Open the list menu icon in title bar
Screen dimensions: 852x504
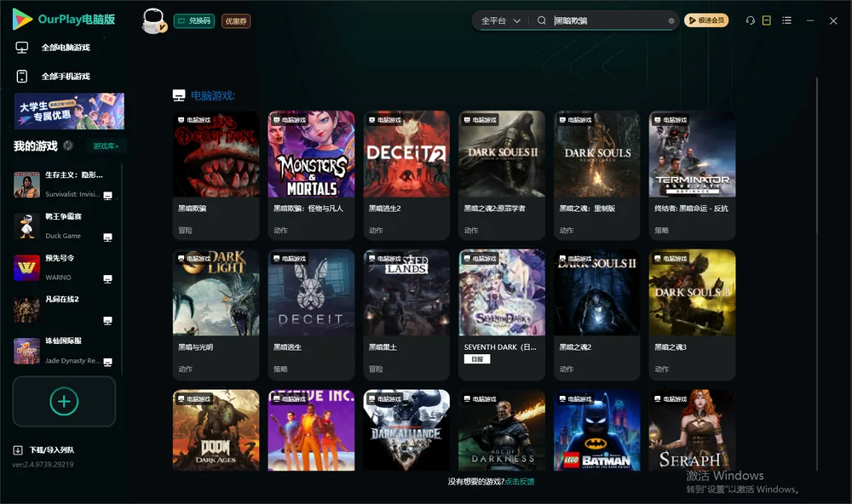tap(786, 20)
